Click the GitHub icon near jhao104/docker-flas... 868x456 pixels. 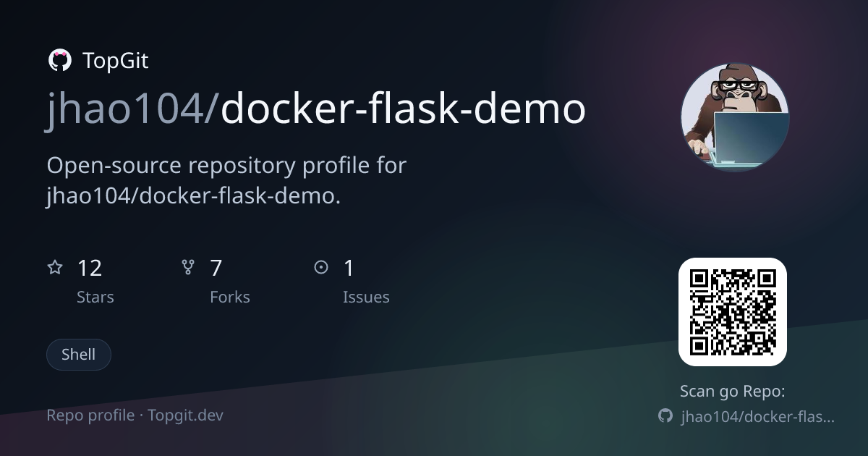665,416
